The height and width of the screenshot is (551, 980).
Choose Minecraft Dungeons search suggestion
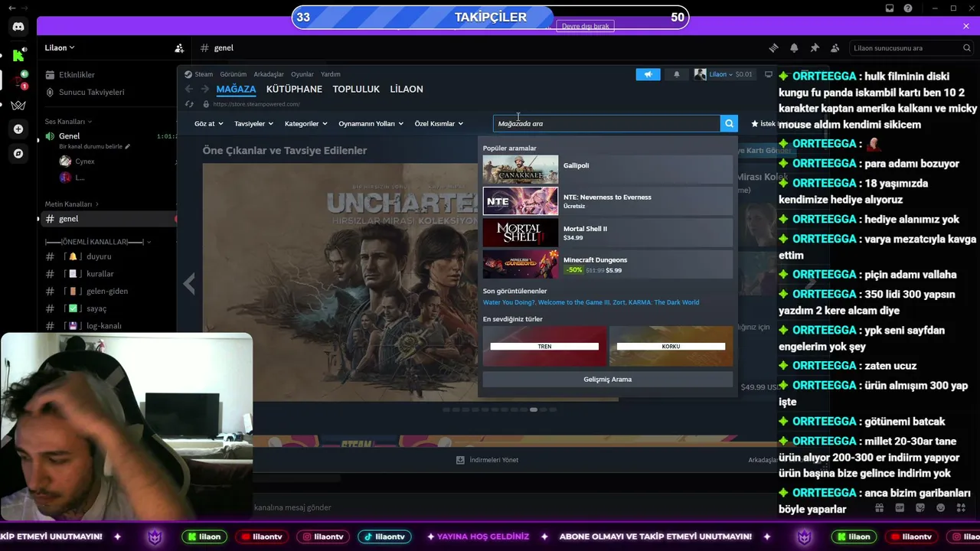[x=607, y=265]
